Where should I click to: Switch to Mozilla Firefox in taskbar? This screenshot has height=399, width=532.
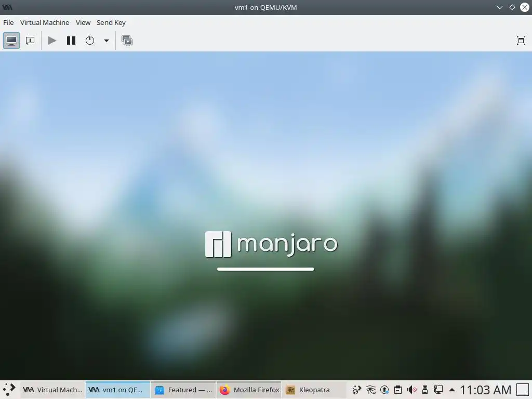(249, 390)
